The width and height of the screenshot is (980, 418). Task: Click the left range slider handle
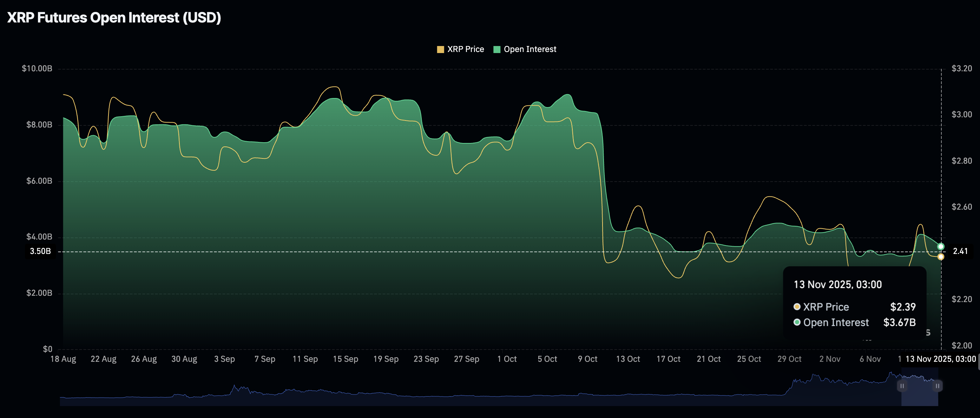[902, 386]
